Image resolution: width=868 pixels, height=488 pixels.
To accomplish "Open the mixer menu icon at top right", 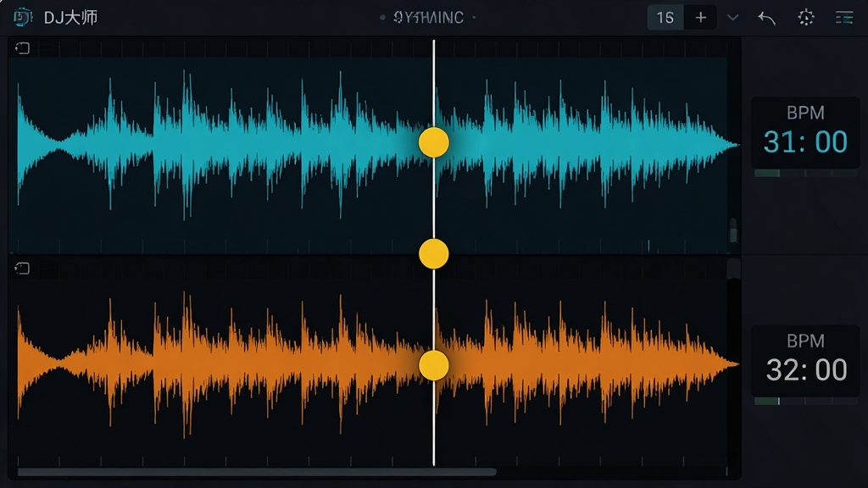I will (844, 18).
